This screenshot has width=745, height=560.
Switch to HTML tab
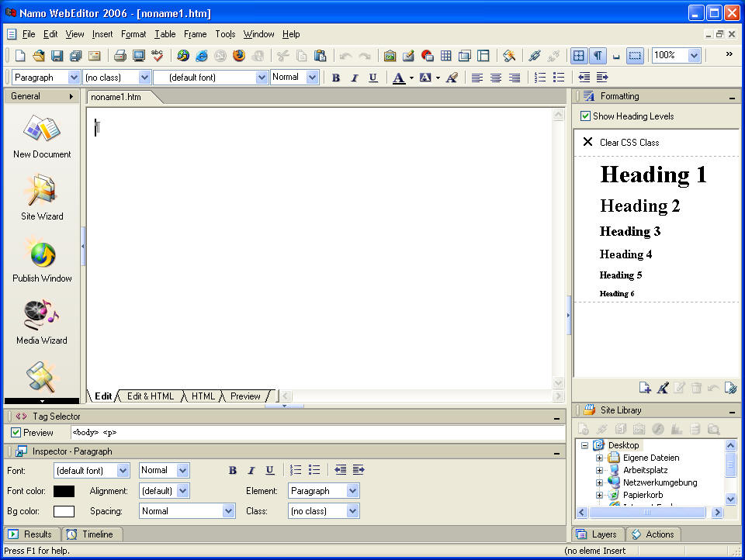[203, 396]
